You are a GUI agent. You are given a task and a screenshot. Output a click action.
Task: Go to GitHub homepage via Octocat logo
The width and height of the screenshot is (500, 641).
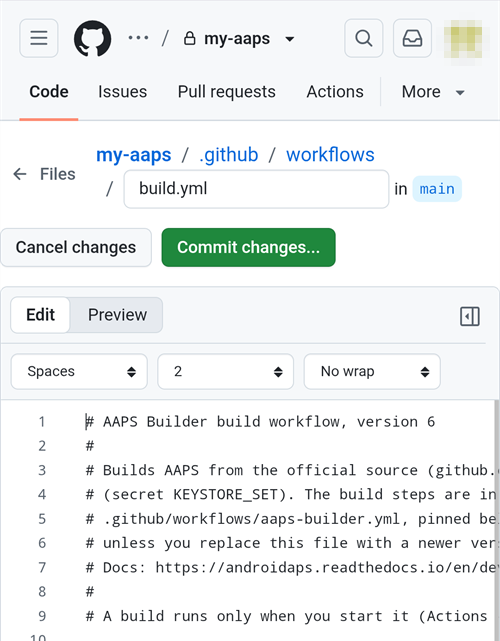pyautogui.click(x=92, y=38)
